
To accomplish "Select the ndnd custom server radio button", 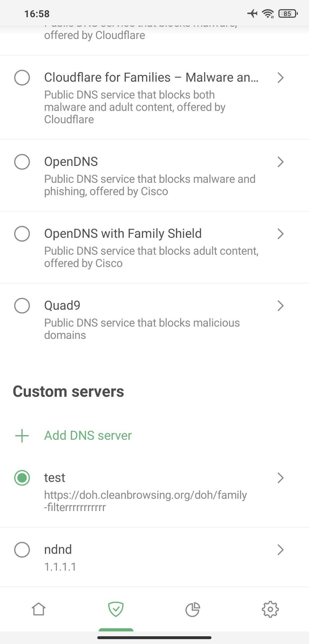I will pos(22,549).
